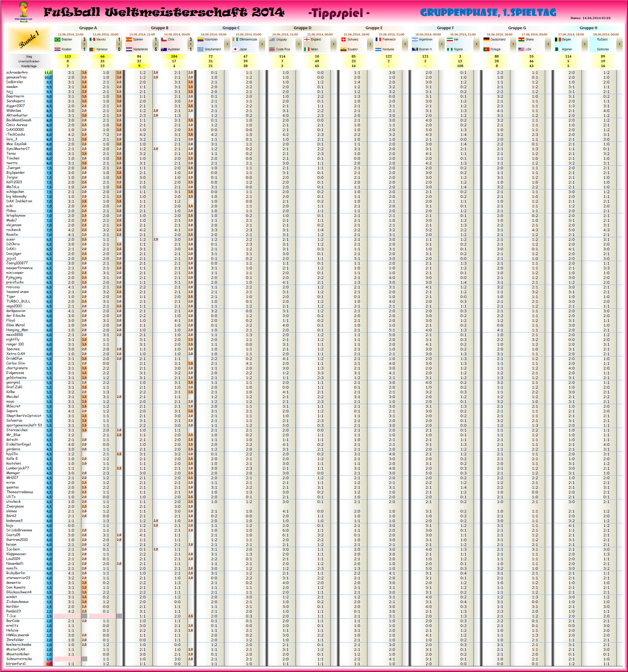Select the England flag icon
Screen dimensions: 628x672
coord(307,40)
